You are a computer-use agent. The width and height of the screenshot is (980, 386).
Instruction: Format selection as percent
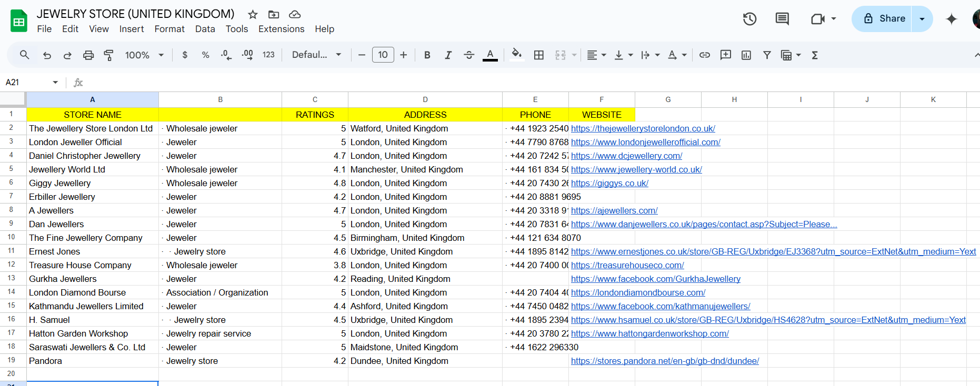[x=205, y=55]
